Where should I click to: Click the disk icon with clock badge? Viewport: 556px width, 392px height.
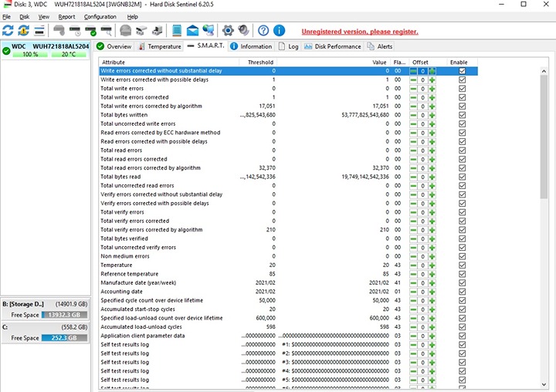point(75,31)
